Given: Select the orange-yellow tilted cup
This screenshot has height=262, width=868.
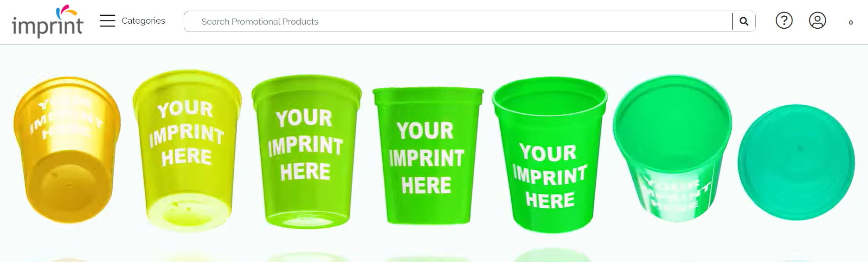Looking at the screenshot, I should 67,150.
